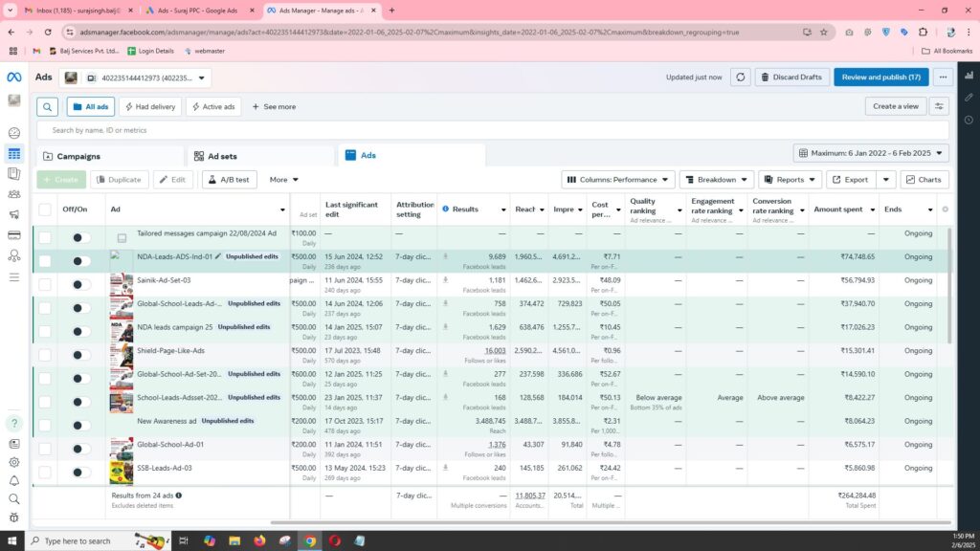Click the Billing card icon in sidebar
This screenshot has height=551, width=980.
[x=13, y=235]
